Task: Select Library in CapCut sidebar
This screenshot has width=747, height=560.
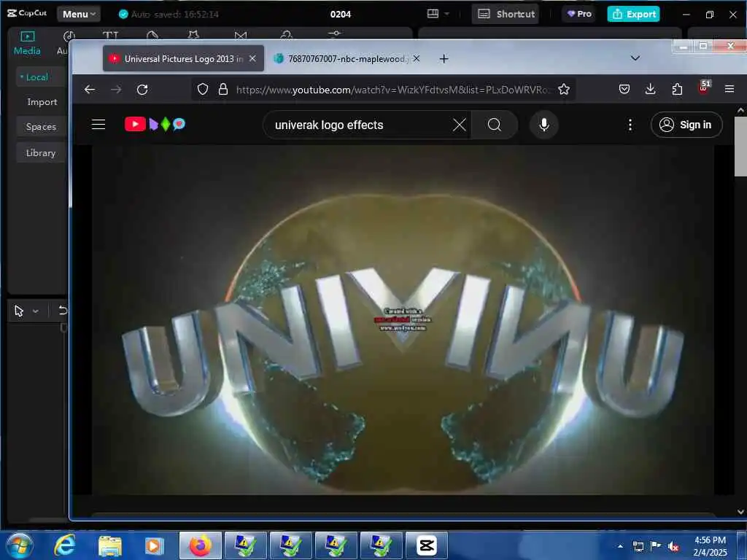Action: point(41,153)
